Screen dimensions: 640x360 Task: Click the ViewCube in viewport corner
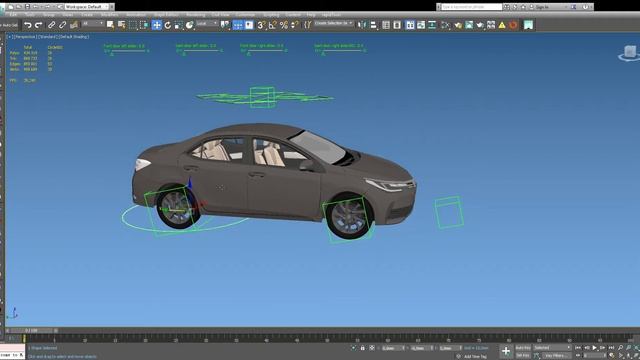pos(630,53)
